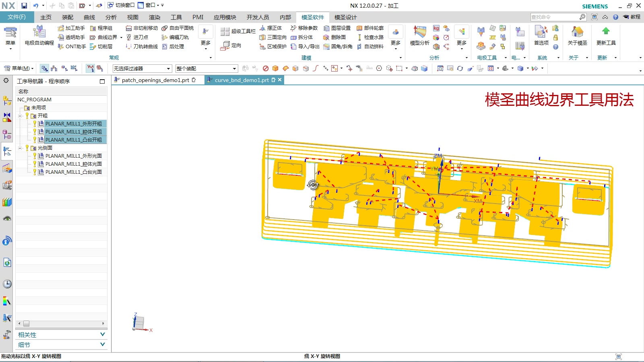Image resolution: width=644 pixels, height=362 pixels.
Task: Select PLANAR_MILL1_腔体光面 operation
Action: (x=74, y=164)
